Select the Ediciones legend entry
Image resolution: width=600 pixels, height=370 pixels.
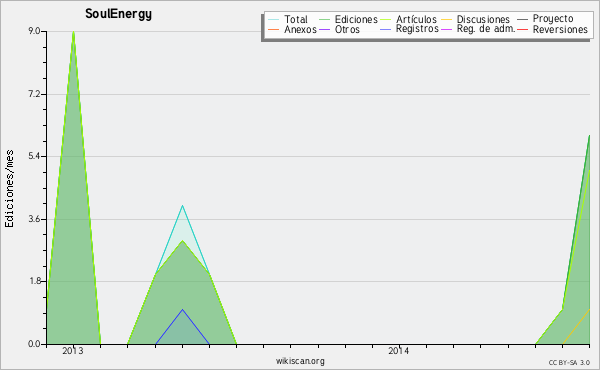[356, 19]
